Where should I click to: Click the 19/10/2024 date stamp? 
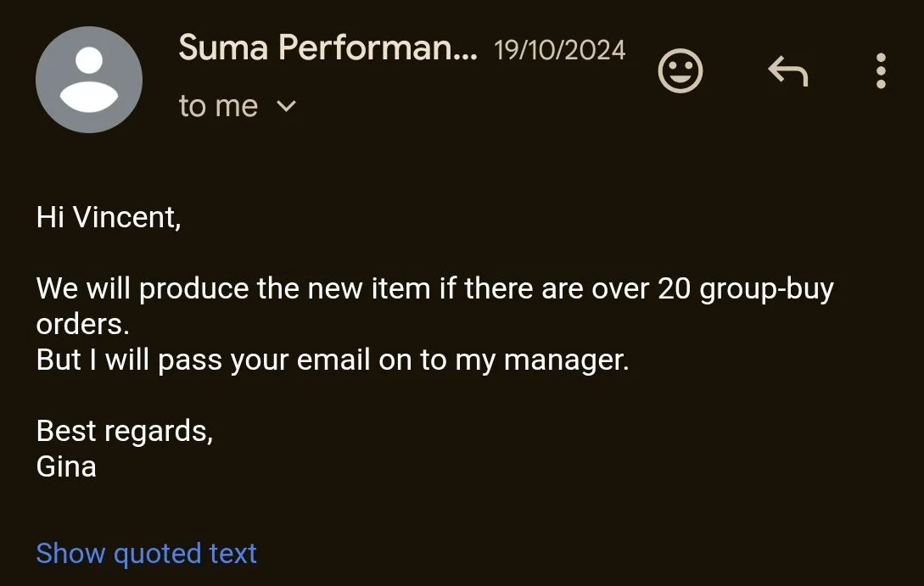pyautogui.click(x=559, y=50)
